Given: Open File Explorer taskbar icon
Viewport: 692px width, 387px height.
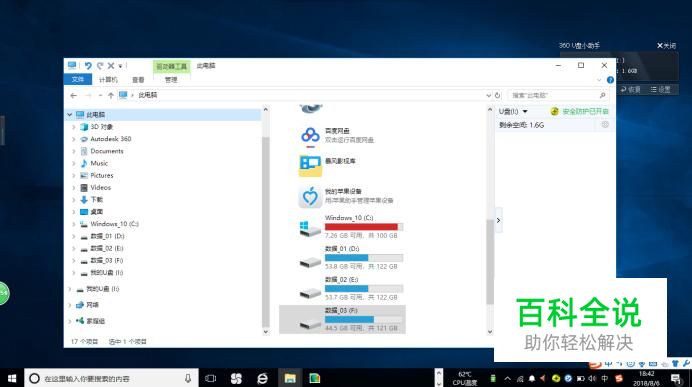Looking at the screenshot, I should tap(290, 379).
